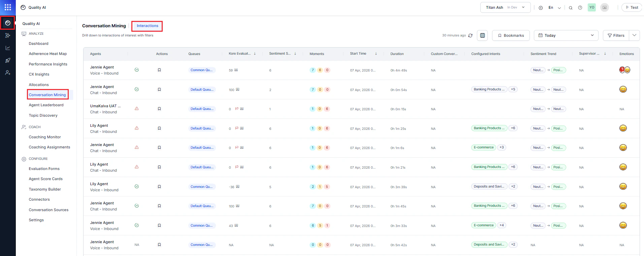Screen dimensions: 644x256
Task: Click the emoji in the 0h 0m 54s row
Action: tap(623, 89)
